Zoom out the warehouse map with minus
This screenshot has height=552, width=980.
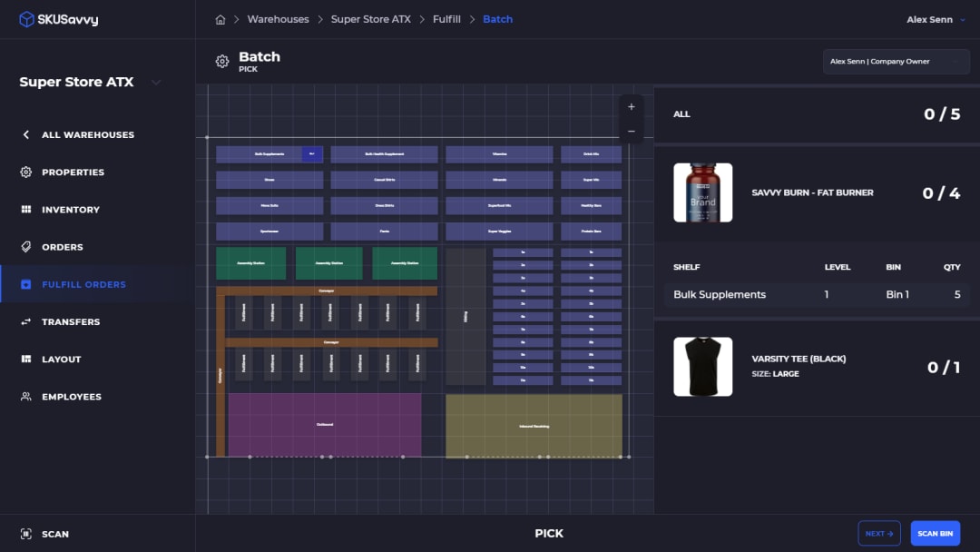(632, 132)
